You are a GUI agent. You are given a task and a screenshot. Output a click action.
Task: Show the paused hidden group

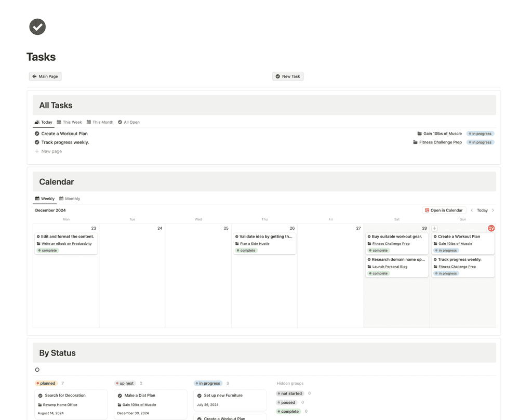pyautogui.click(x=286, y=402)
